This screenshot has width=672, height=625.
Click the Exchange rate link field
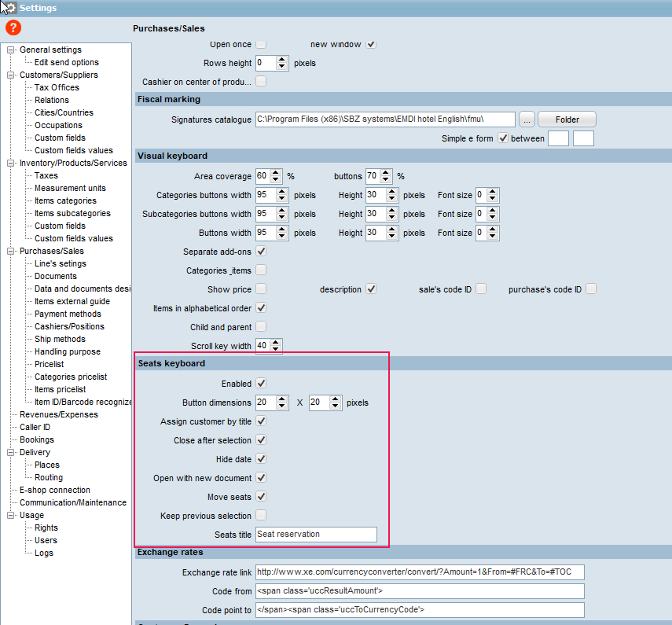(420, 572)
